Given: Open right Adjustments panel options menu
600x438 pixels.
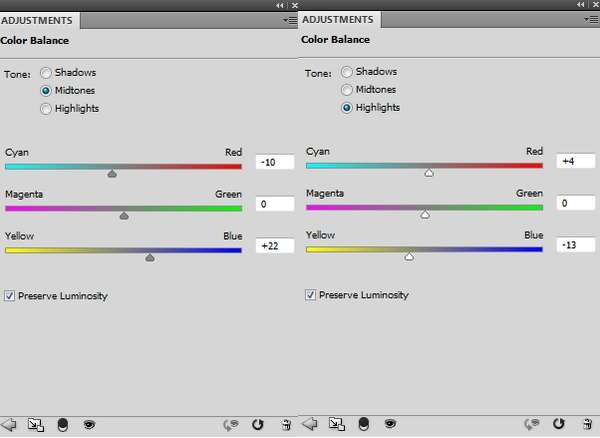Looking at the screenshot, I should tap(592, 19).
